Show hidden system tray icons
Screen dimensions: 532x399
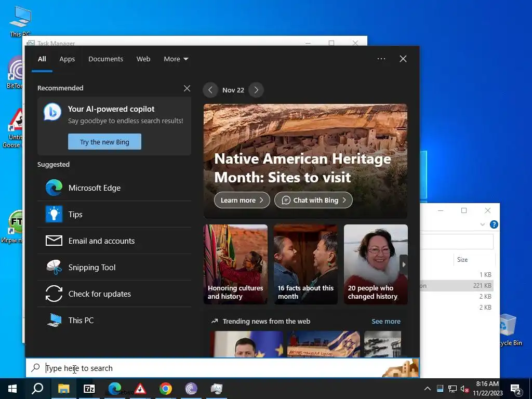pyautogui.click(x=428, y=389)
